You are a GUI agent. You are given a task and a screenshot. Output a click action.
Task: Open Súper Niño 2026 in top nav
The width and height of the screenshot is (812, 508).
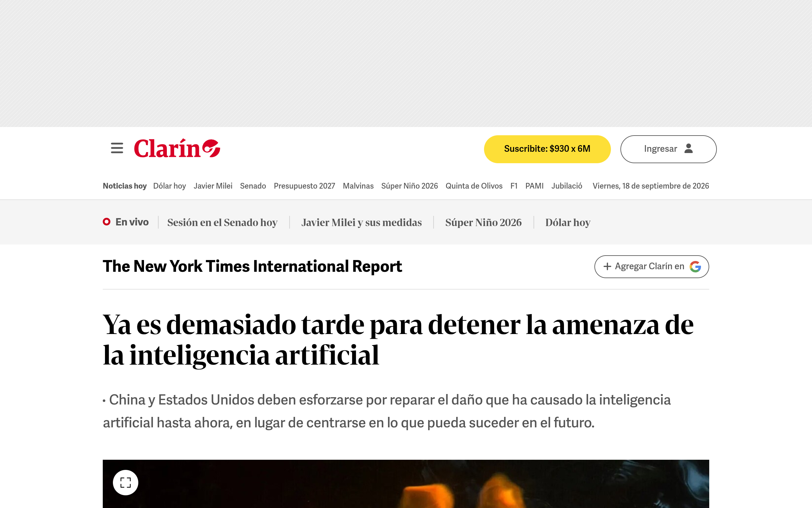409,186
